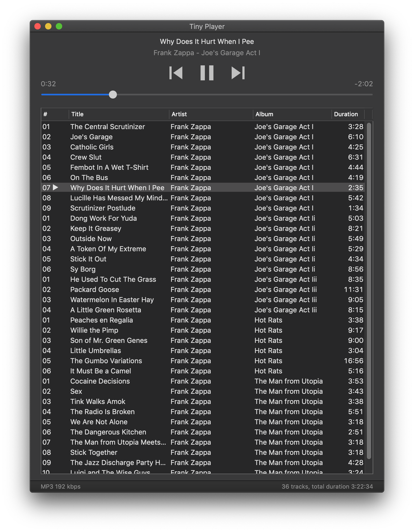Sort playlist by Album column header
Image resolution: width=414 pixels, height=532 pixels.
[292, 114]
